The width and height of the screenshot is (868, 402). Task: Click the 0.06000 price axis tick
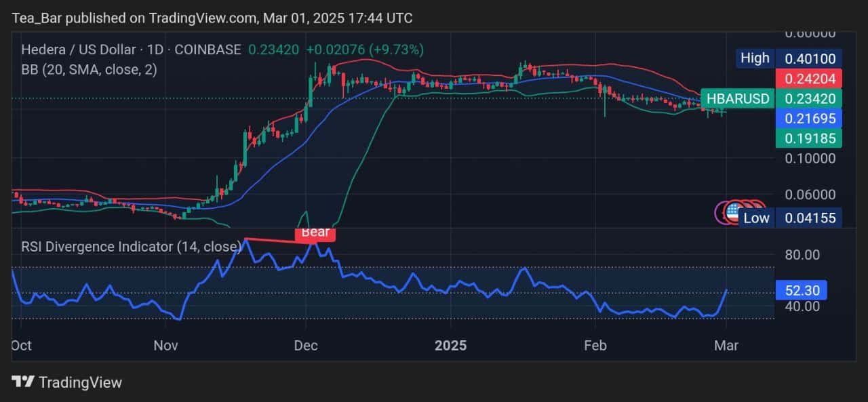812,195
